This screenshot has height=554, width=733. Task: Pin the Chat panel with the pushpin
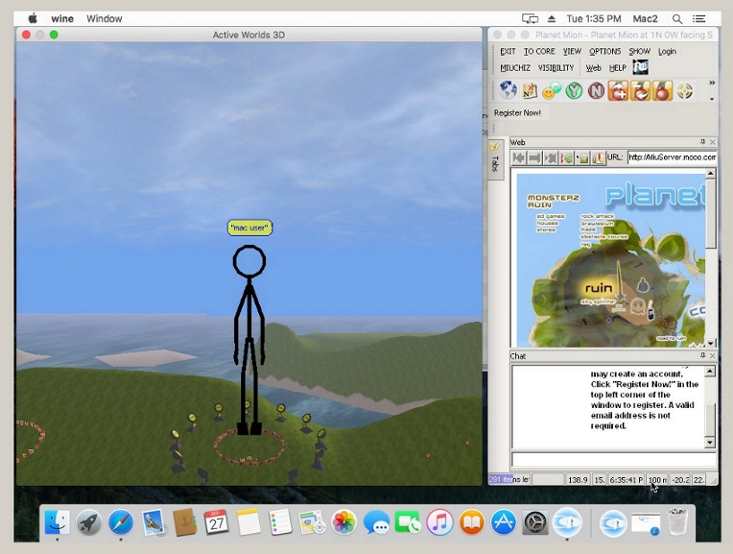702,356
